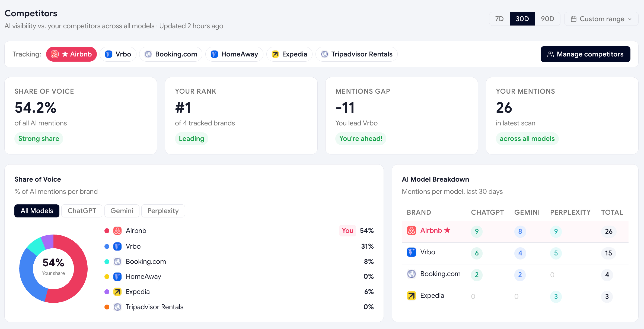
Task: Click Expedia logo in Share of Voice legend
Action: coord(117,292)
